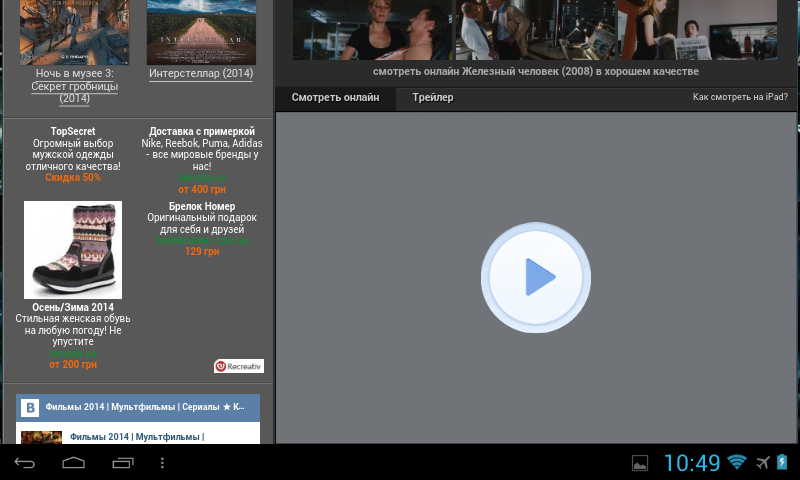This screenshot has height=480, width=800.
Task: Click the Recreativ ad network badge
Action: [x=239, y=366]
